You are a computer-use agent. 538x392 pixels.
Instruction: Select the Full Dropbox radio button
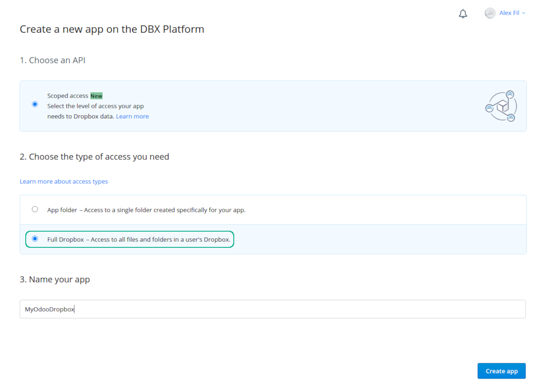click(x=35, y=239)
